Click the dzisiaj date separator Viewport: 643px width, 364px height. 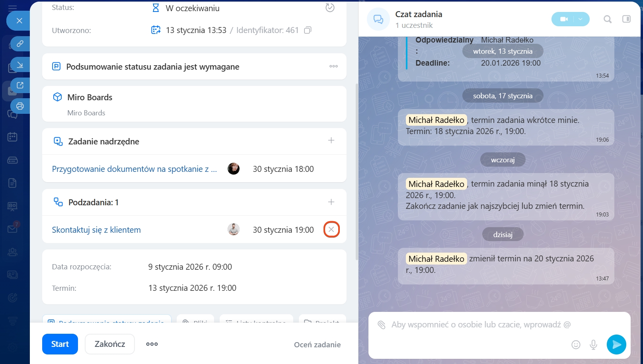tap(503, 235)
